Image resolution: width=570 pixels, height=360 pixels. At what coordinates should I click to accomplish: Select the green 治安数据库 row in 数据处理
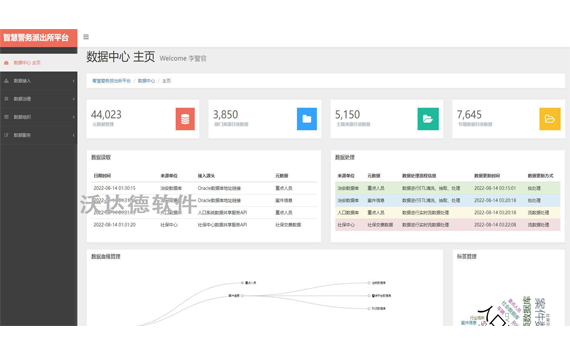click(447, 188)
